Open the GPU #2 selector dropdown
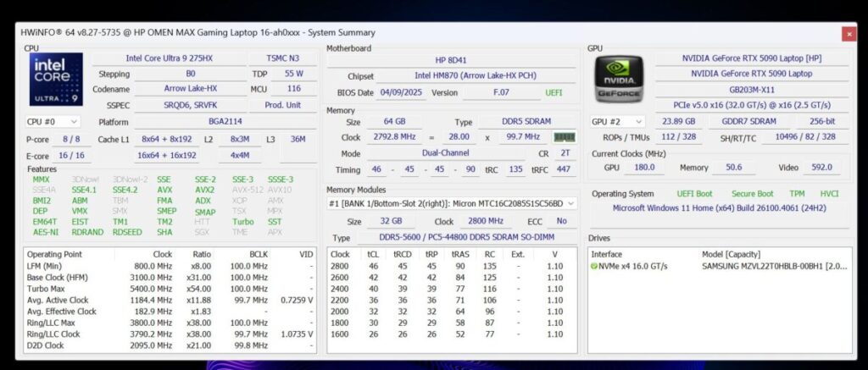 tap(618, 122)
